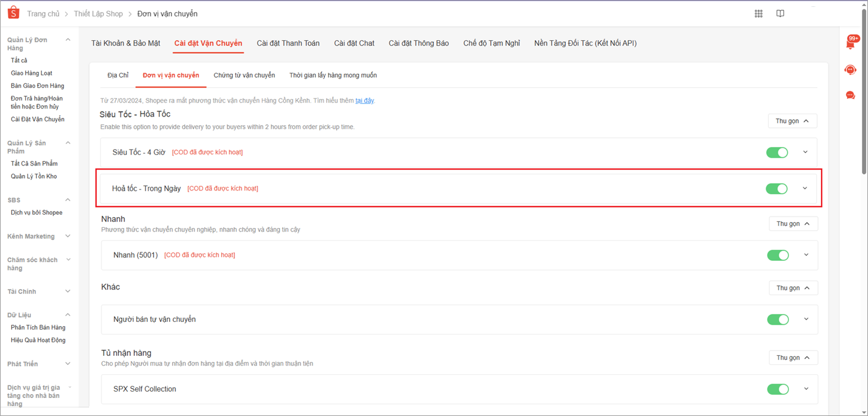868x416 pixels.
Task: Click Thiết Lập Shop in the breadcrumb
Action: point(98,14)
